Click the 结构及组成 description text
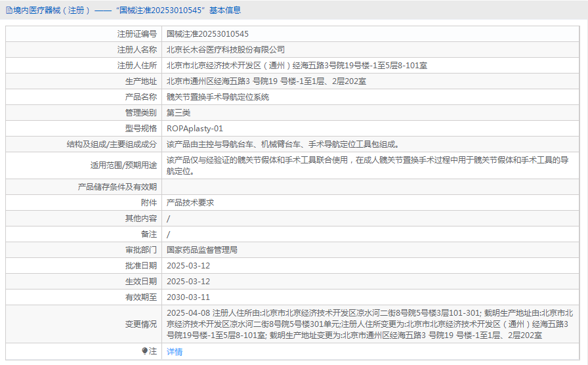Screen dimensions: 588x365 tap(284, 144)
